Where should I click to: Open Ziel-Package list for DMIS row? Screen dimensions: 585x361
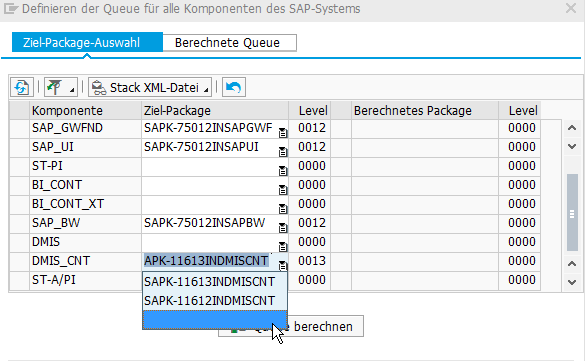(283, 247)
